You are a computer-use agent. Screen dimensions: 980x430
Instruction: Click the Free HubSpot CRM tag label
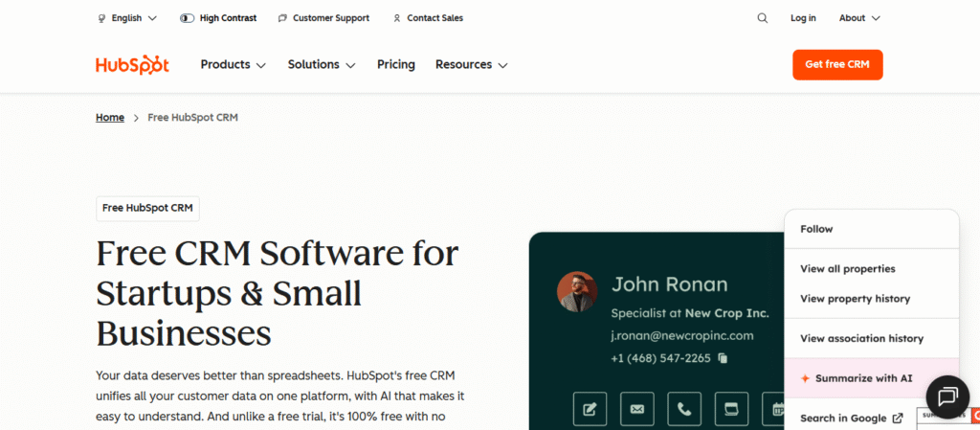click(147, 208)
